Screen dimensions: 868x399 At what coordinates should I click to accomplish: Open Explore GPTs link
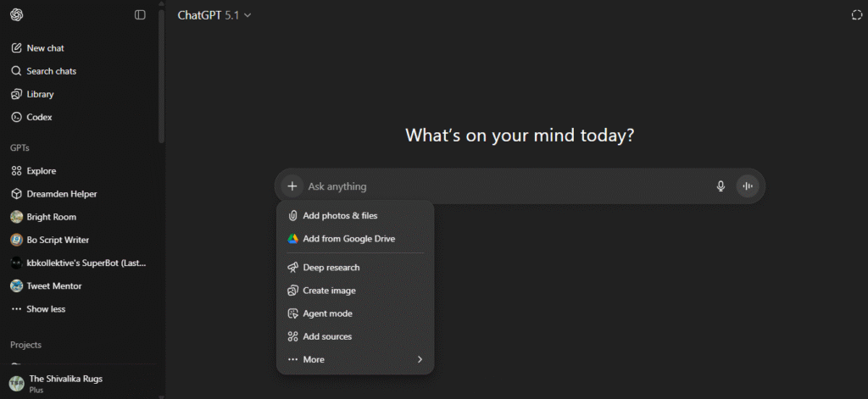81,171
